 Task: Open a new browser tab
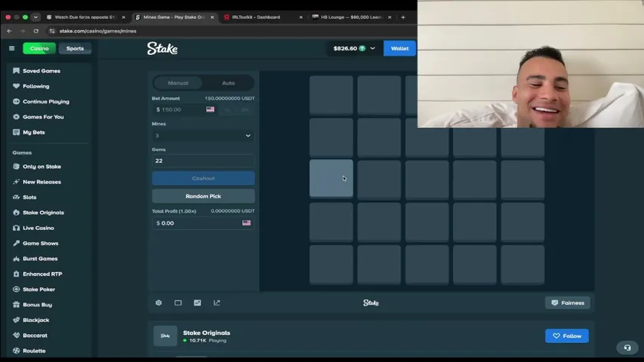pos(403,17)
